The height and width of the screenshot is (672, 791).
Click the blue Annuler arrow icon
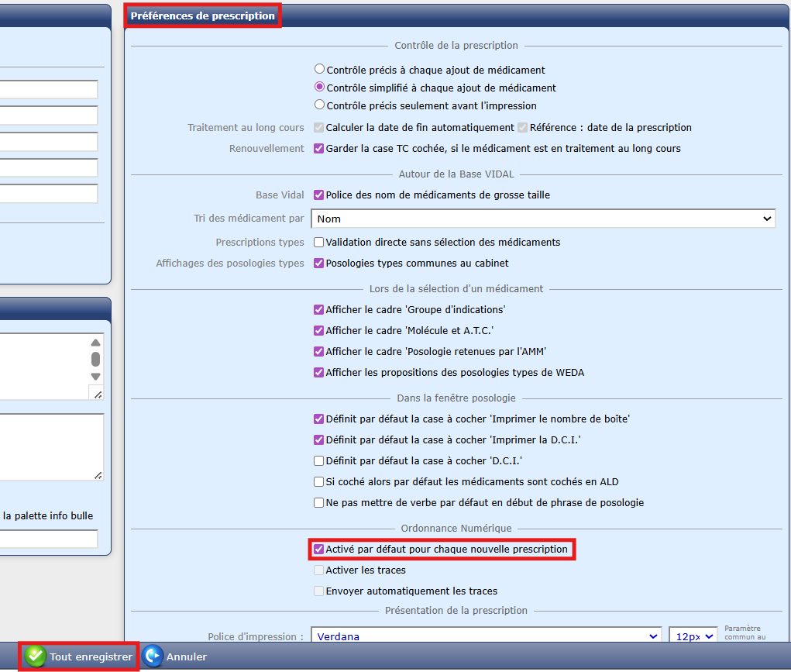click(153, 656)
